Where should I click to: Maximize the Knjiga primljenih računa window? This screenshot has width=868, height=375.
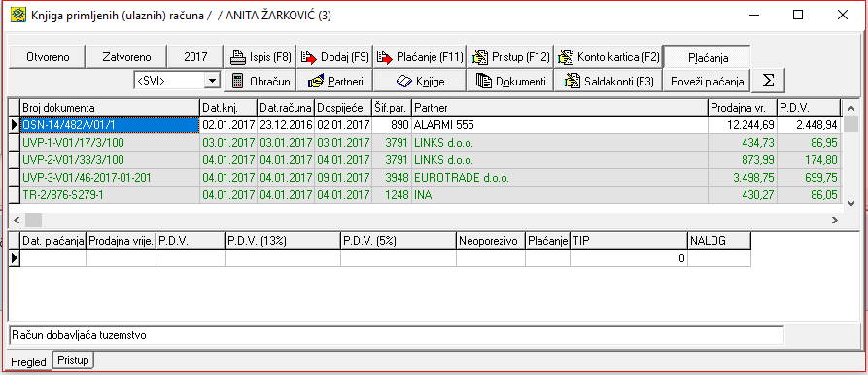tap(798, 15)
